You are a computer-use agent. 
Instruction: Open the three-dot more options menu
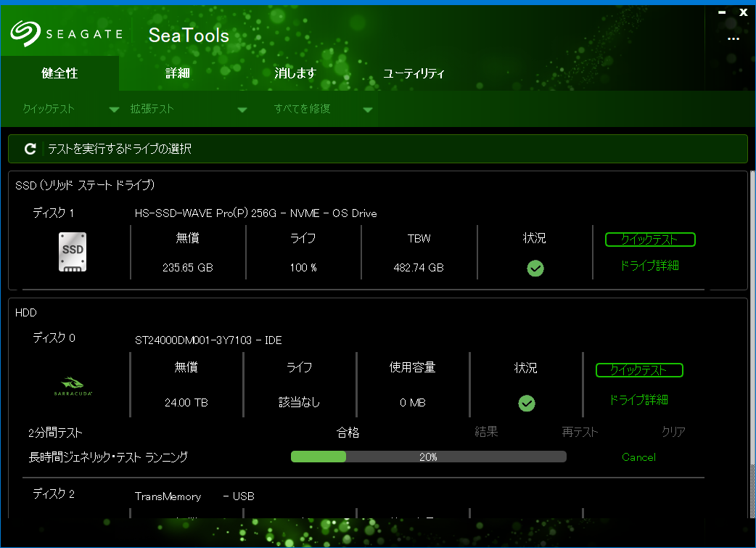733,39
